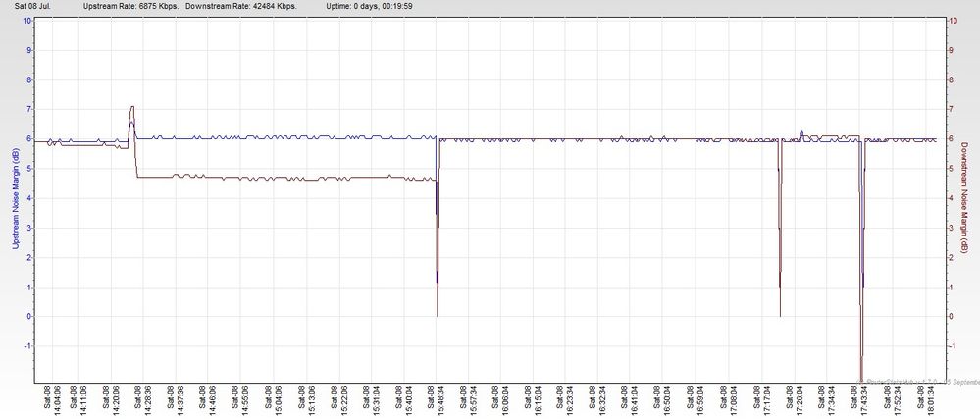Click the red downstream axis tick 7
Viewport: 980px width, 420px height.
point(952,109)
